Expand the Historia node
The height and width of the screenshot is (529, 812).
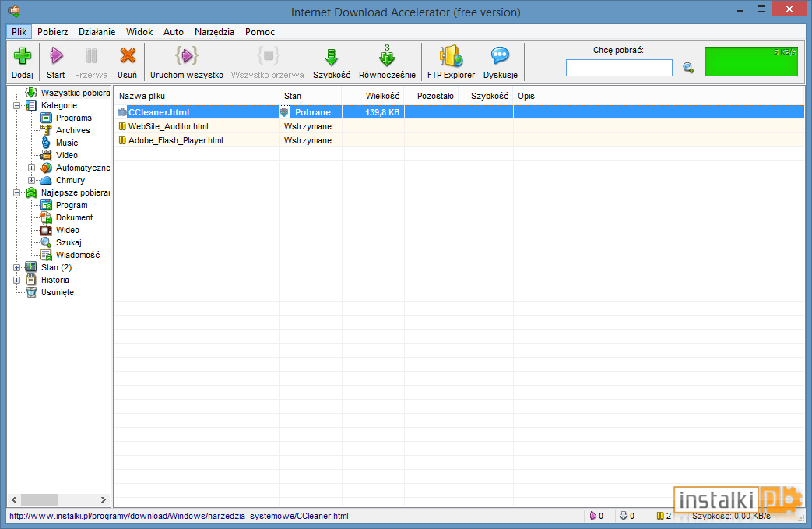[17, 280]
